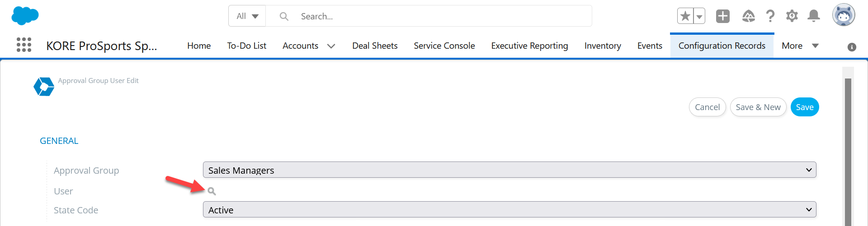Show notifications bell
868x226 pixels.
(x=814, y=16)
